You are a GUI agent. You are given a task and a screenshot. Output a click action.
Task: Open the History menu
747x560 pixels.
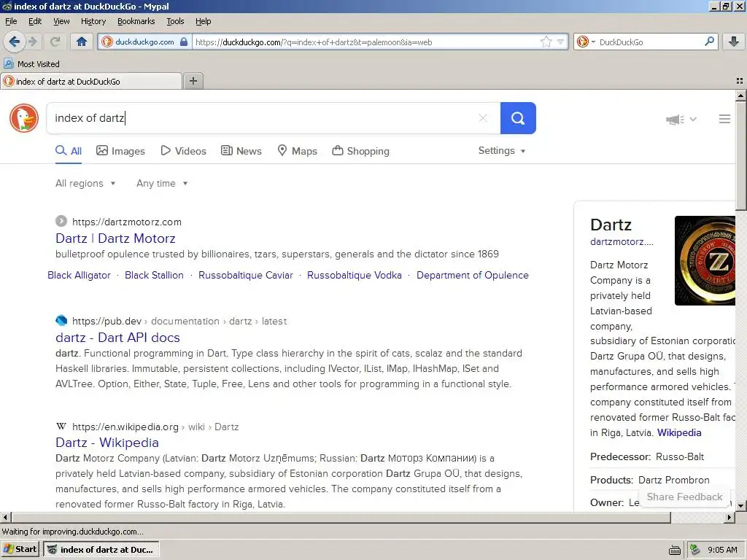[x=93, y=21]
